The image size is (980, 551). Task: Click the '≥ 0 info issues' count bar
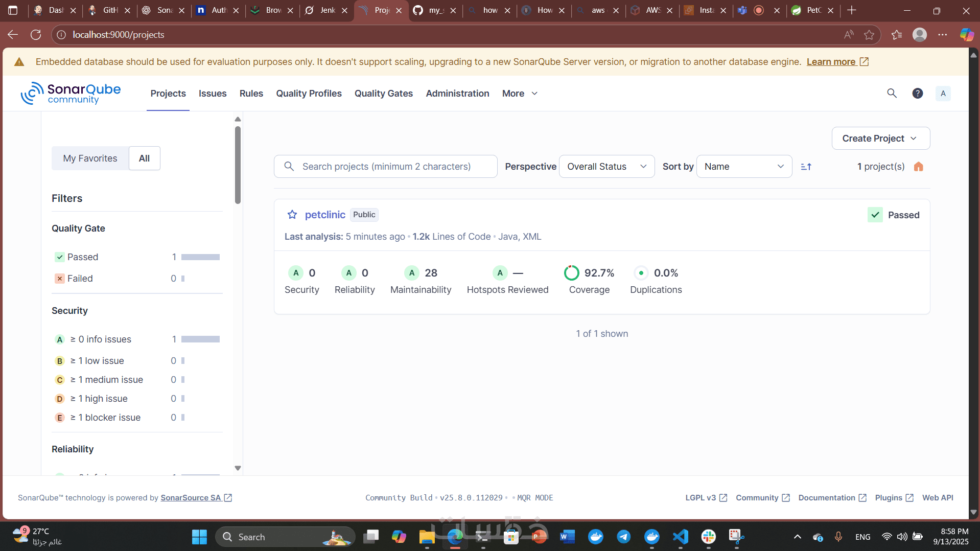pyautogui.click(x=200, y=339)
